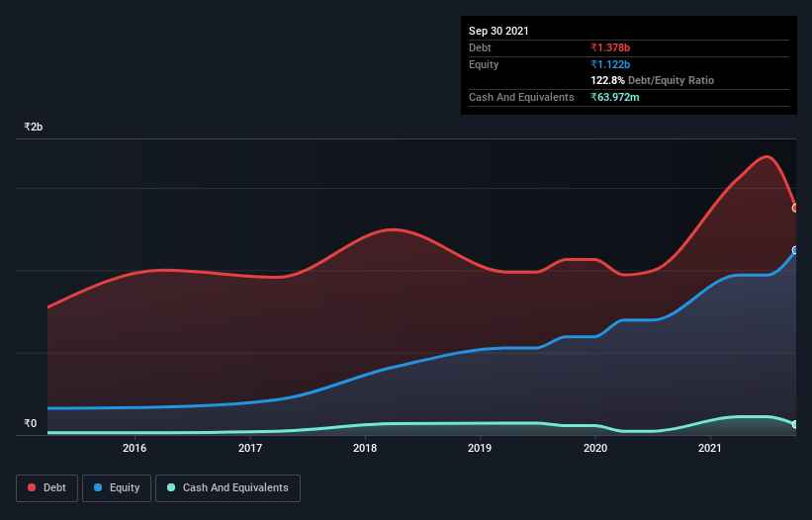Toggle the Equity legend button

tap(117, 488)
